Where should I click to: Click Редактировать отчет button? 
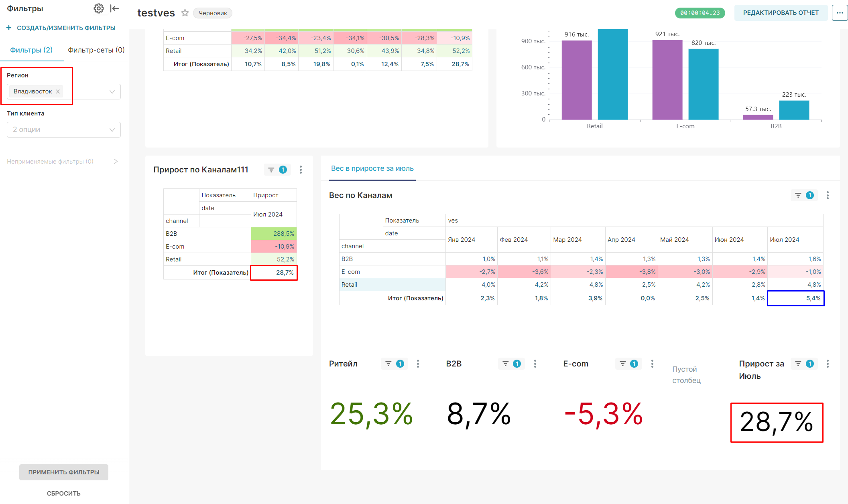[x=780, y=13]
